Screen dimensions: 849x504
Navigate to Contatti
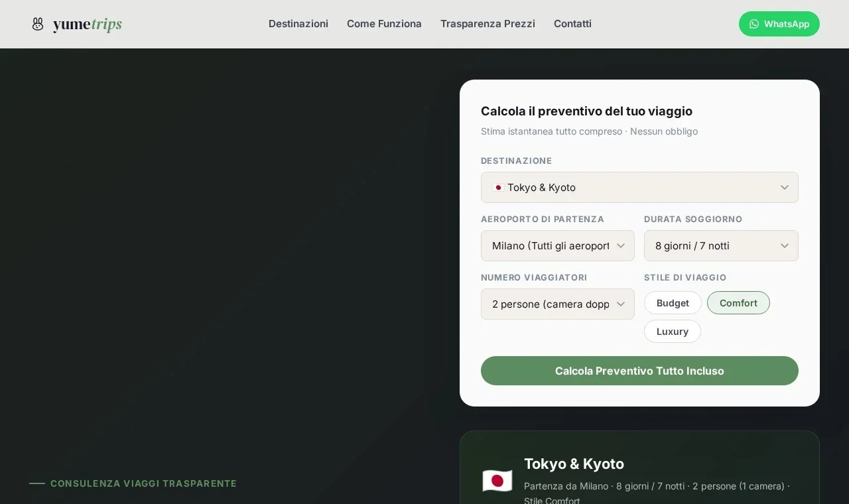coord(572,24)
